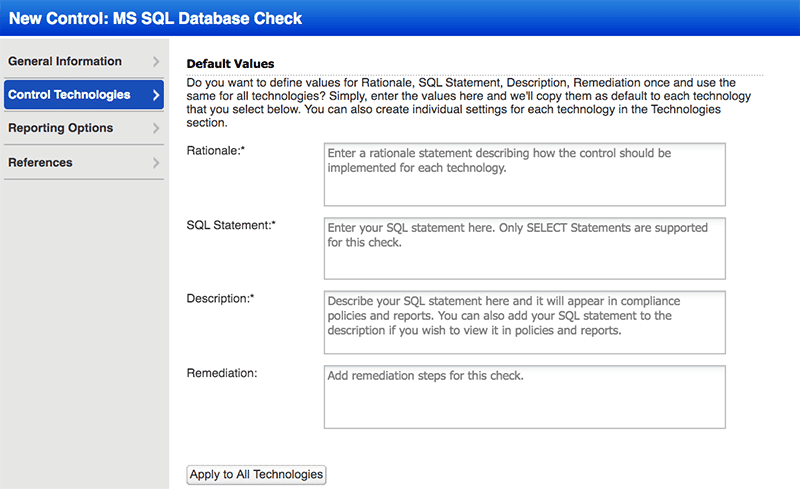Click the Description field label
This screenshot has width=800, height=489.
[220, 299]
